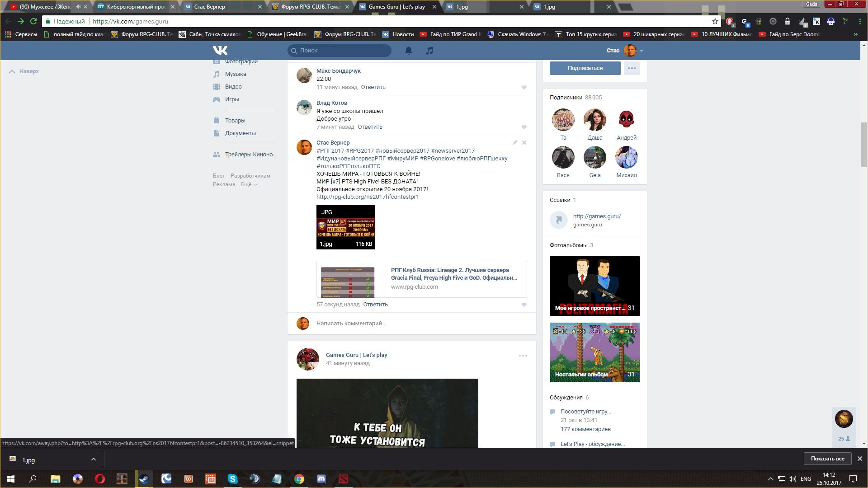Viewport: 868px width, 488px height.
Task: Like Макс Бондарчук's comment with the heart
Action: pyautogui.click(x=524, y=87)
